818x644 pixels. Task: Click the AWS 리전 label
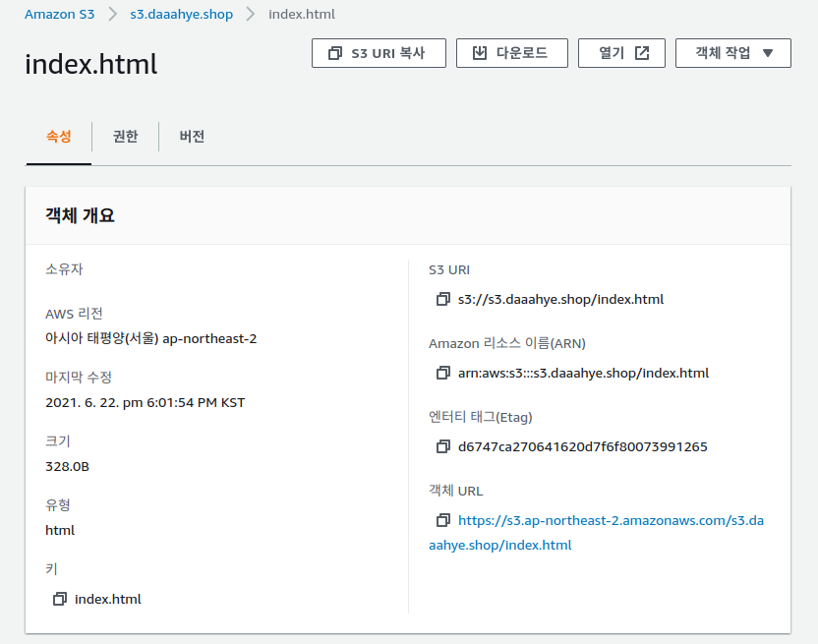74,314
